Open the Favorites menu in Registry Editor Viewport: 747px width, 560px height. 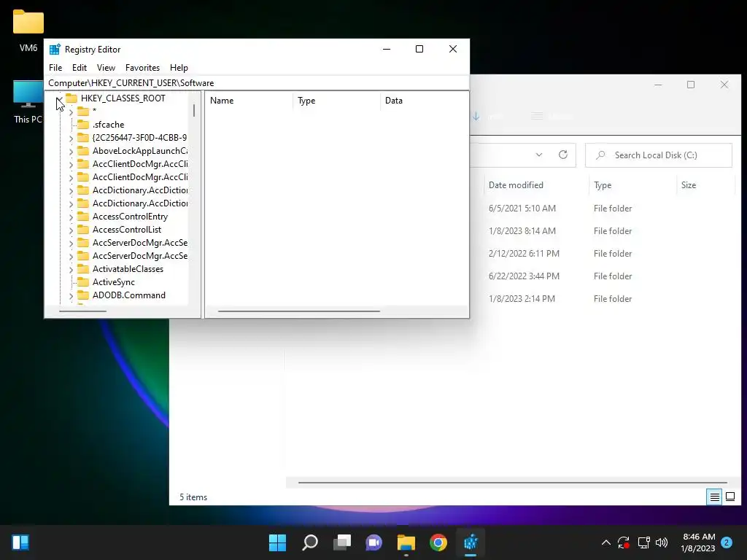pos(142,68)
